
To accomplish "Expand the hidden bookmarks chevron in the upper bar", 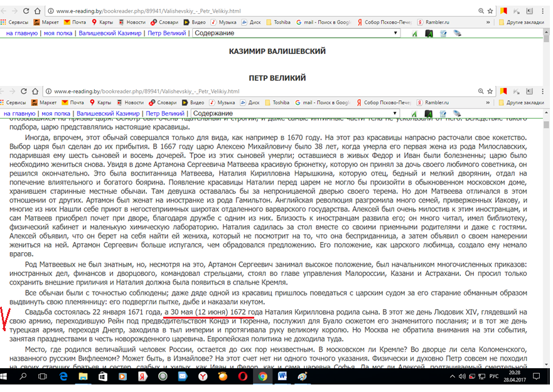I will click(488, 22).
